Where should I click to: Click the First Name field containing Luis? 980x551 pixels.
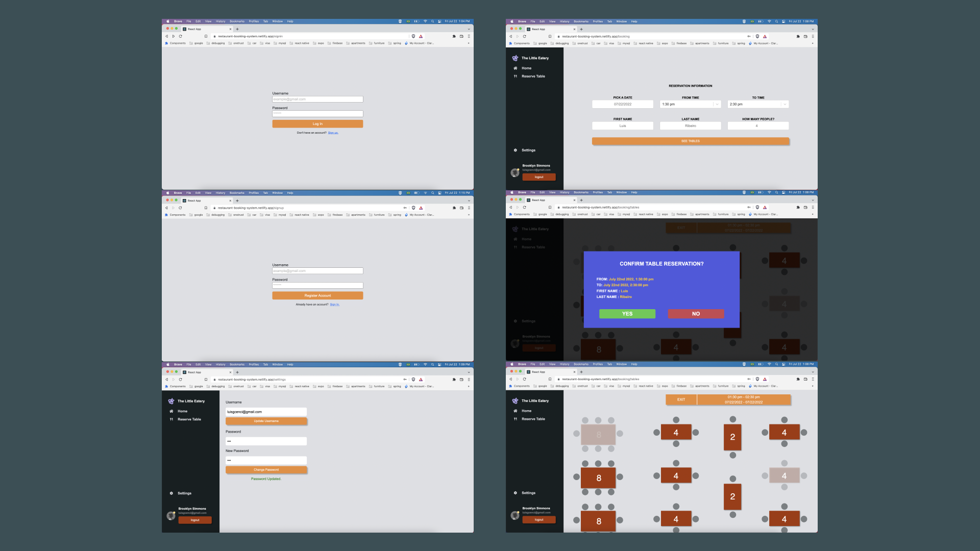coord(623,126)
